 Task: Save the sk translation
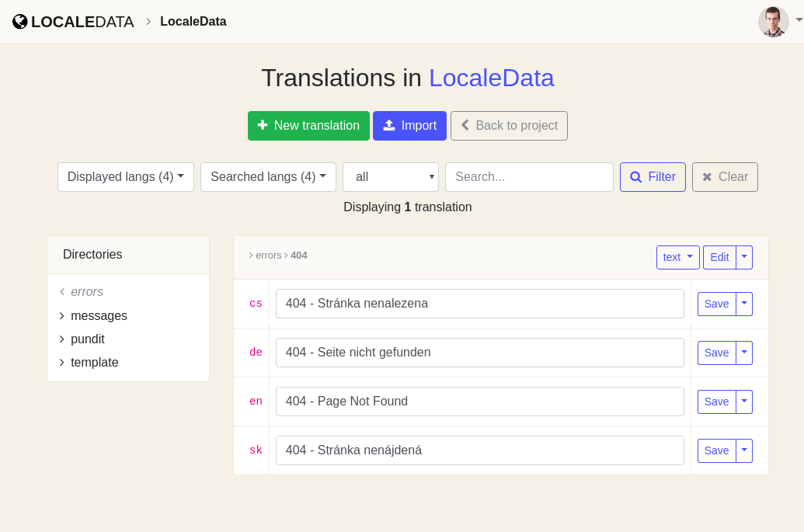[x=717, y=451]
